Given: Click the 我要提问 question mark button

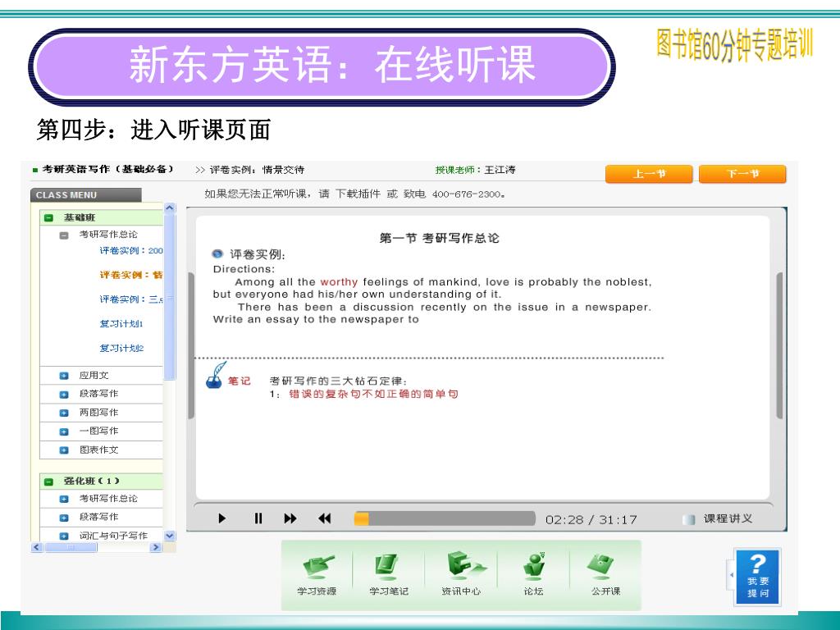Looking at the screenshot, I should tap(757, 577).
